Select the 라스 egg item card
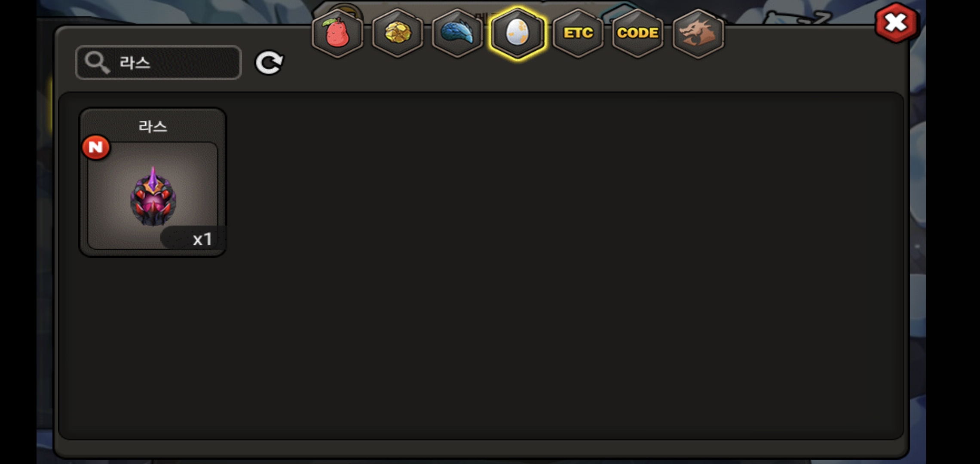 coord(153,182)
